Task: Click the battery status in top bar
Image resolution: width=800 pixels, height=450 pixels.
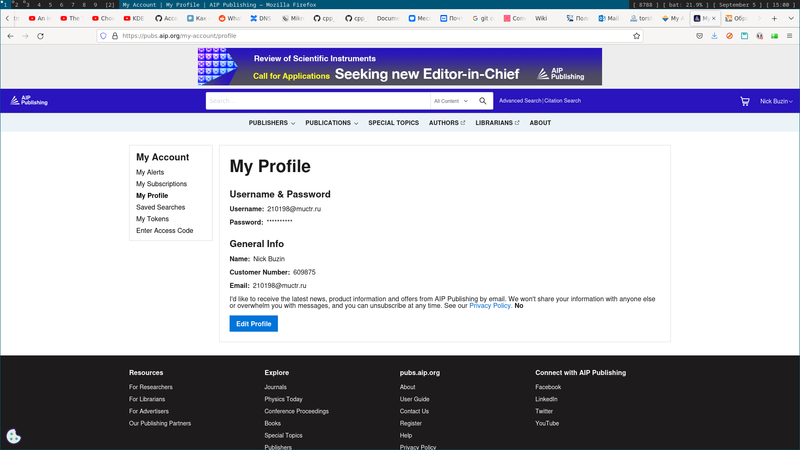Action: [x=685, y=5]
